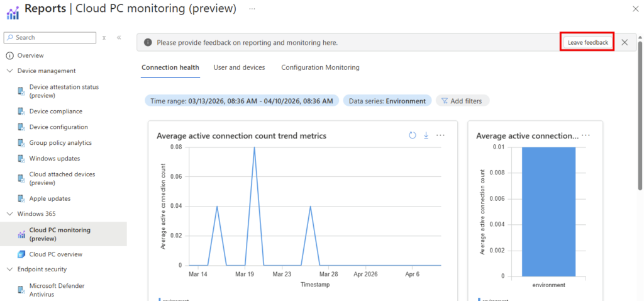Switch to User and devices tab
644x301 pixels.
pyautogui.click(x=239, y=67)
